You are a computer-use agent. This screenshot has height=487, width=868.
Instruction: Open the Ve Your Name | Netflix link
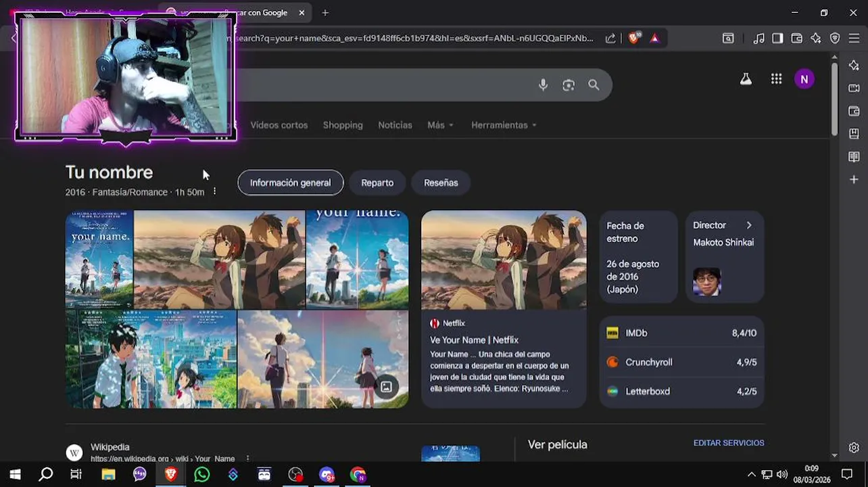pyautogui.click(x=474, y=340)
